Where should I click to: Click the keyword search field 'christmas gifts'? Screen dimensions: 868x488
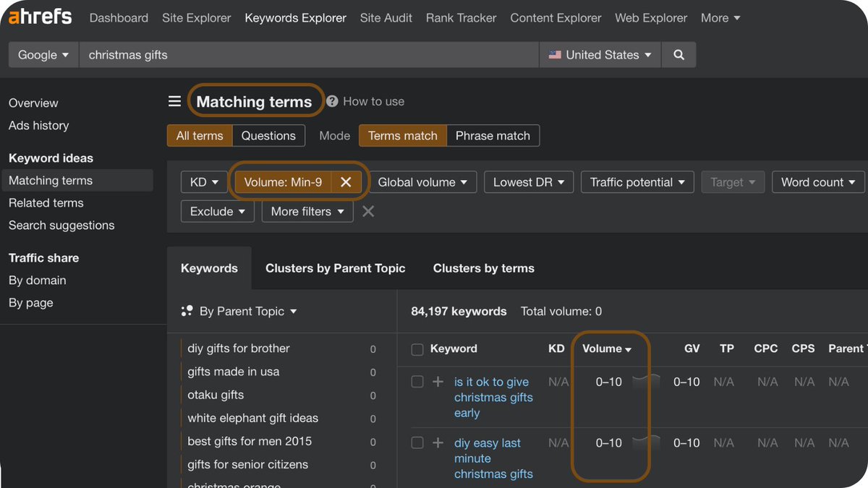(309, 55)
